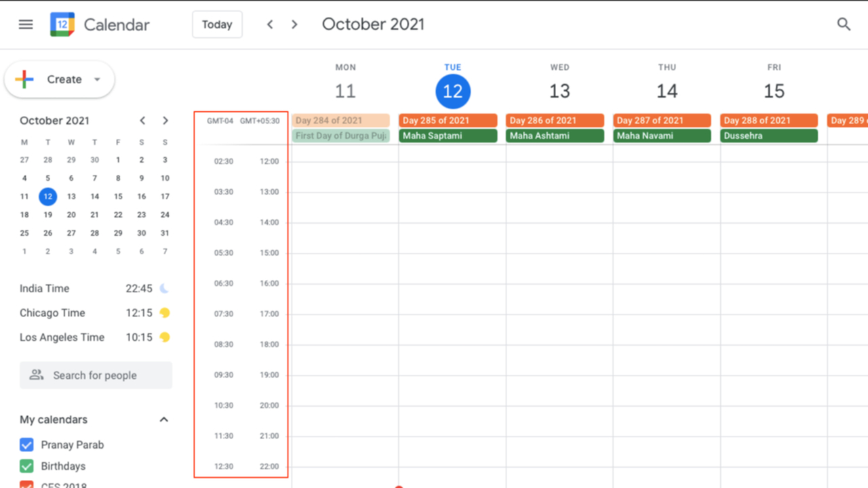Viewport: 868px width, 488px height.
Task: Show previous month in mini calendar
Action: (142, 121)
